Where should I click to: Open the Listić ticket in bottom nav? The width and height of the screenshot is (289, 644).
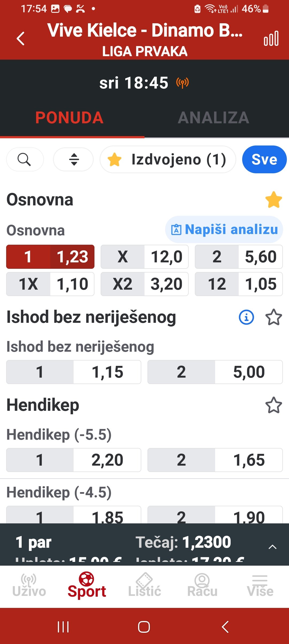click(144, 586)
